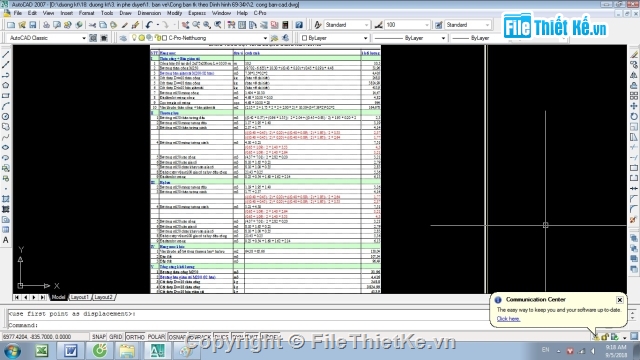
Task: Close the Communication Center balloon
Action: click(x=620, y=300)
